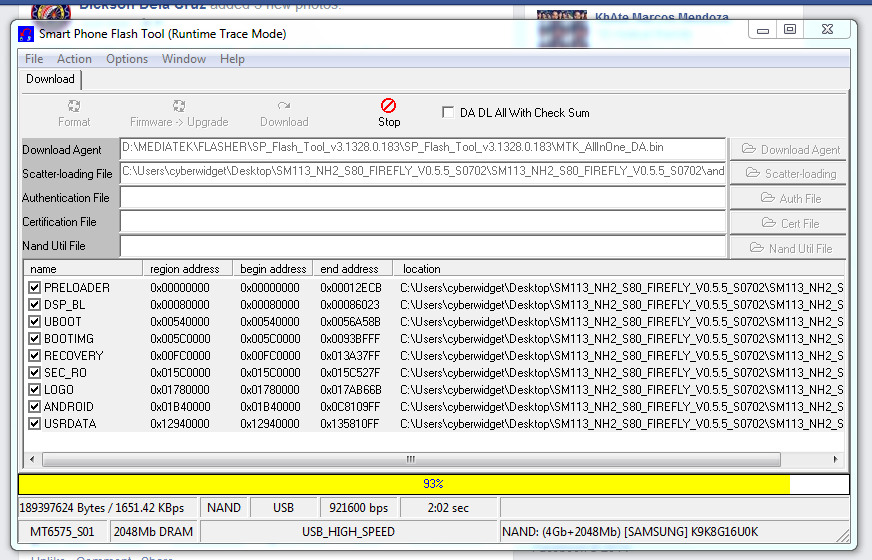This screenshot has height=560, width=872.
Task: Toggle the ANDROID partition checkbox
Action: pyautogui.click(x=35, y=407)
